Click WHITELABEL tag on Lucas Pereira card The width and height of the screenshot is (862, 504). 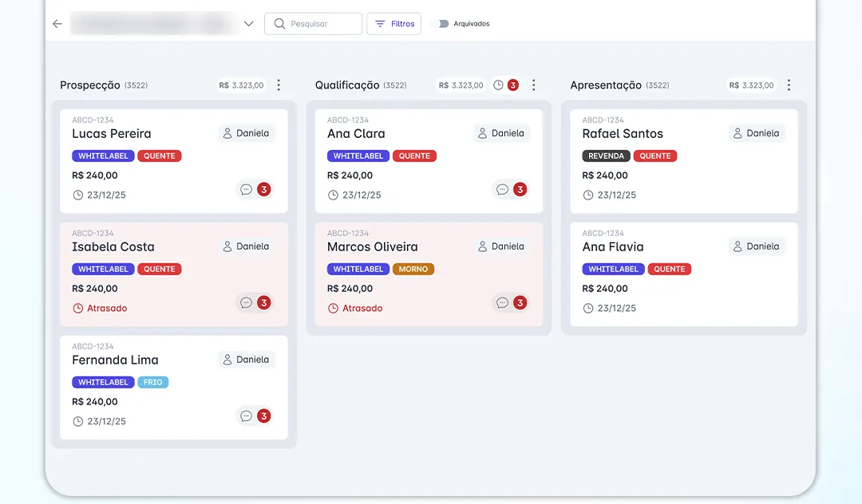pyautogui.click(x=103, y=156)
